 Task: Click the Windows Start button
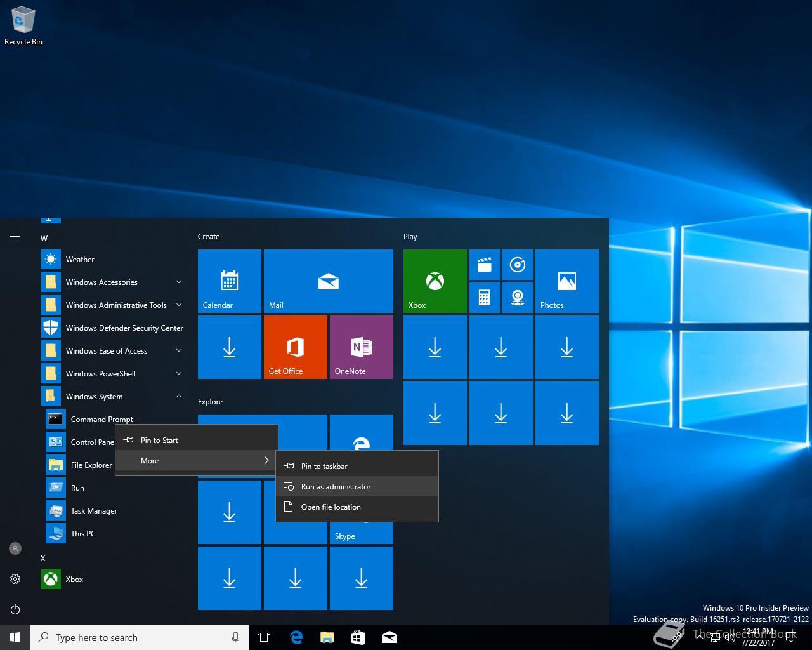coord(15,637)
